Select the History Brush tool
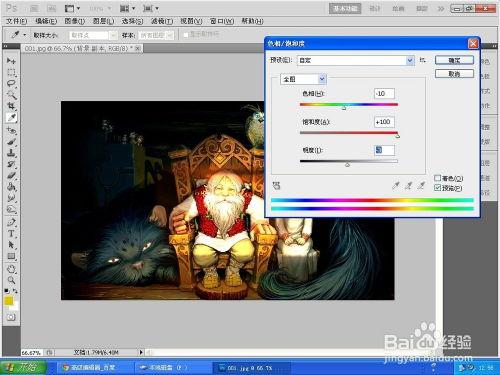 pos(11,164)
